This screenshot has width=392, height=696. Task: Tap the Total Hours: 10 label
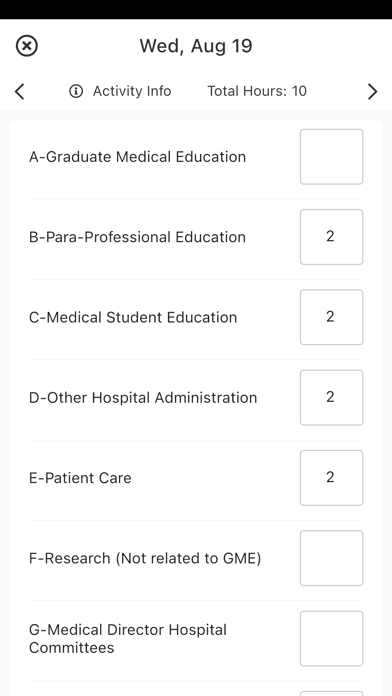point(257,91)
